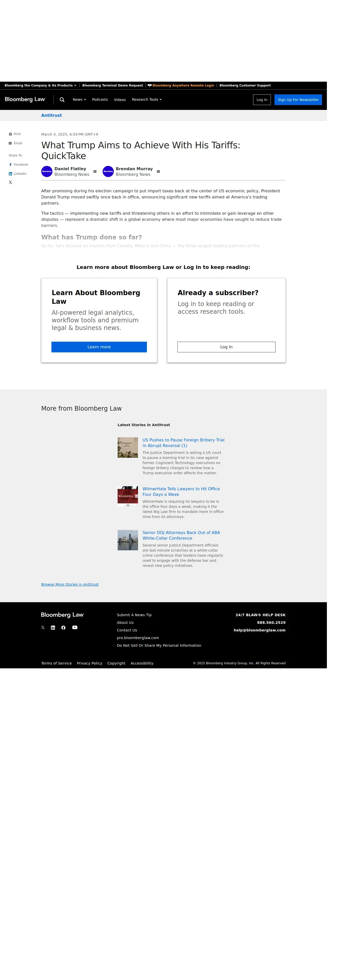Click header Log In button
This screenshot has height=980, width=361.
pos(262,100)
